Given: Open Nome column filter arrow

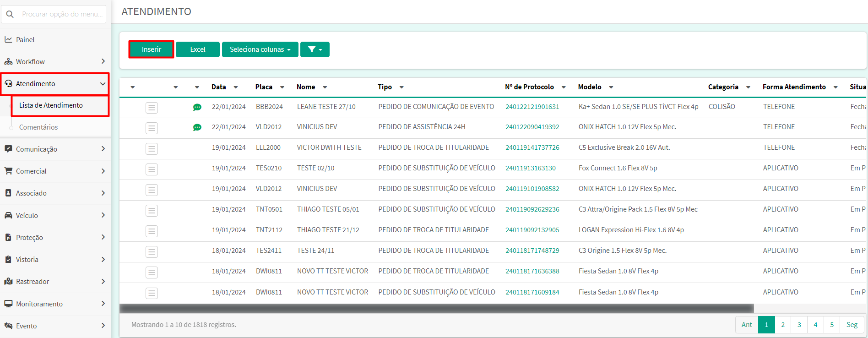Looking at the screenshot, I should click(325, 87).
